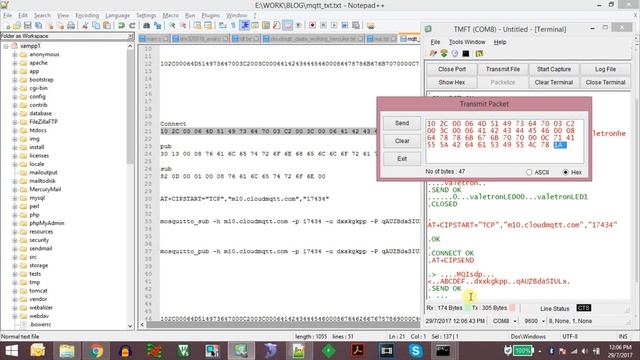640x360 pixels.
Task: Select the Hex radio button
Action: [x=565, y=172]
